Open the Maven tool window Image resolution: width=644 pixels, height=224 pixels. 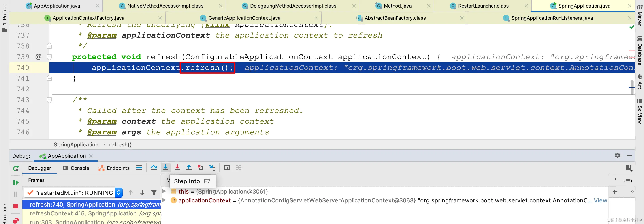pyautogui.click(x=640, y=15)
